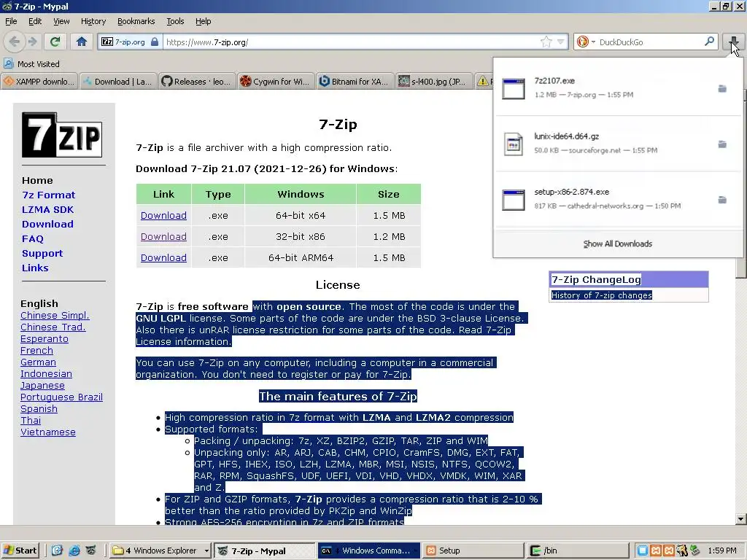The height and width of the screenshot is (560, 747).
Task: Switch language to Portuguese Brazil
Action: (x=61, y=397)
